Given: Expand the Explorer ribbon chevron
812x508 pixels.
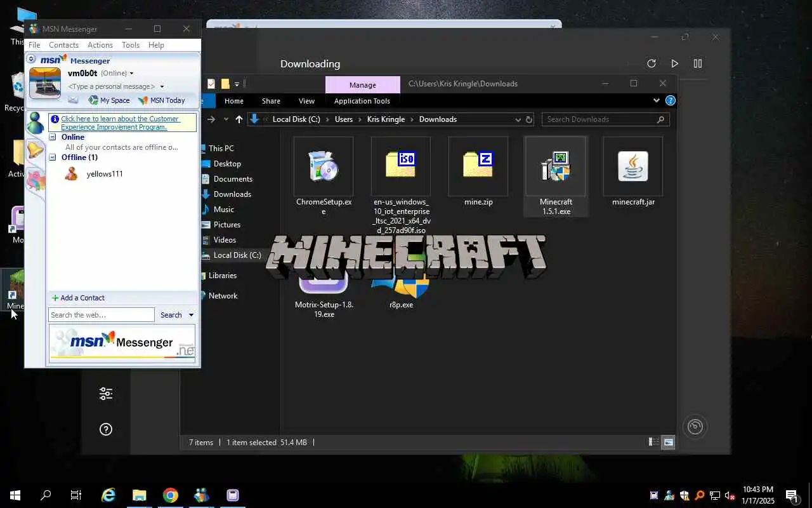Looking at the screenshot, I should tap(657, 100).
